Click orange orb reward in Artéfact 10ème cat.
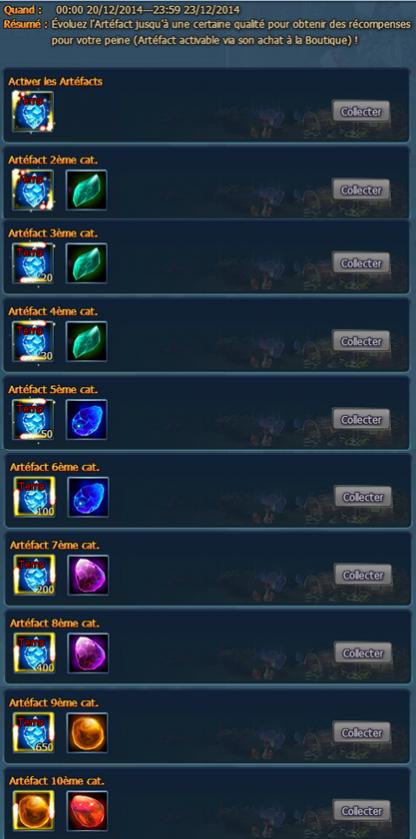This screenshot has height=839, width=416. (33, 811)
